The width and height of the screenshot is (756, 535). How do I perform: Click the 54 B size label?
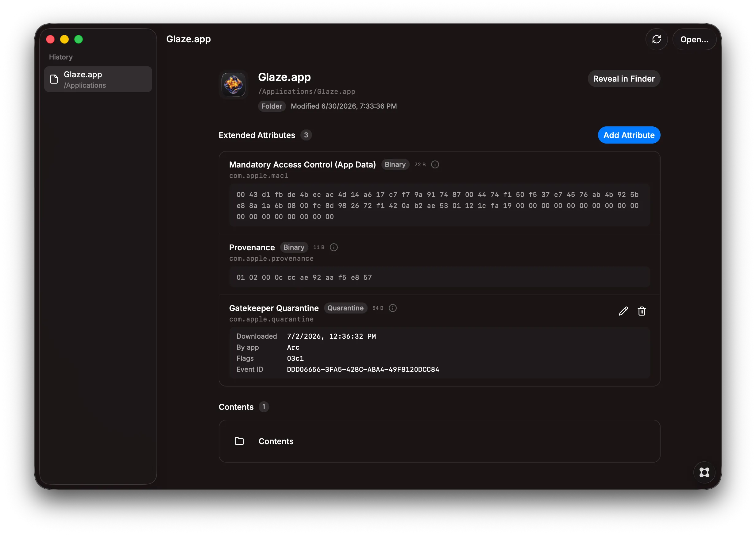click(x=377, y=308)
